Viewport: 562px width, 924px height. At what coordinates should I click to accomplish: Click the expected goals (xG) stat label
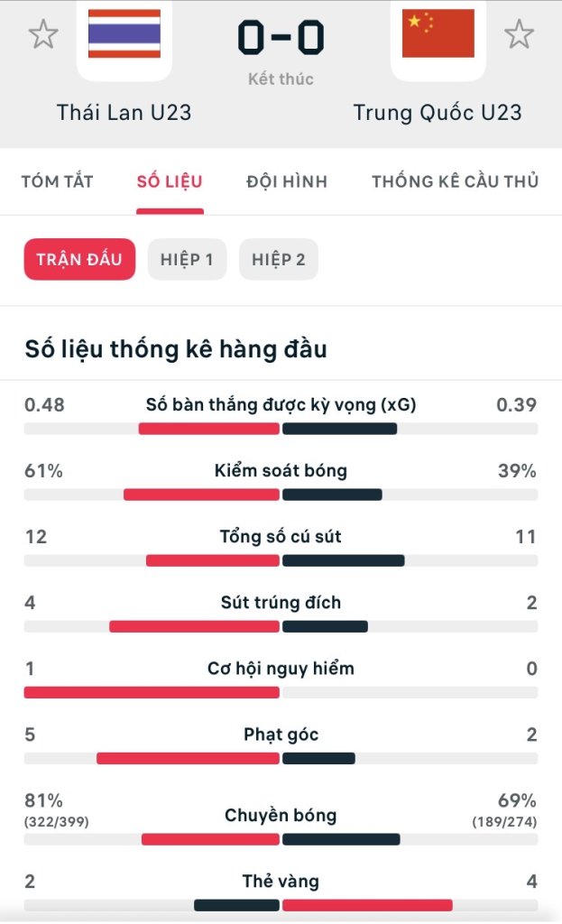tap(281, 405)
